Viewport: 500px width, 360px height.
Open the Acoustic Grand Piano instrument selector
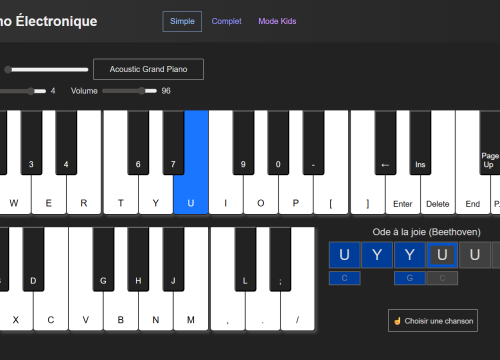[148, 69]
